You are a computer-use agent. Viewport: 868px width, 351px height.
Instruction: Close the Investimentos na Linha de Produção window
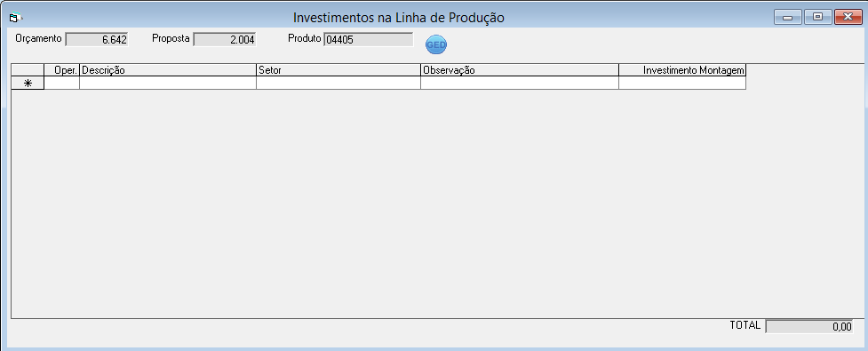pyautogui.click(x=847, y=17)
